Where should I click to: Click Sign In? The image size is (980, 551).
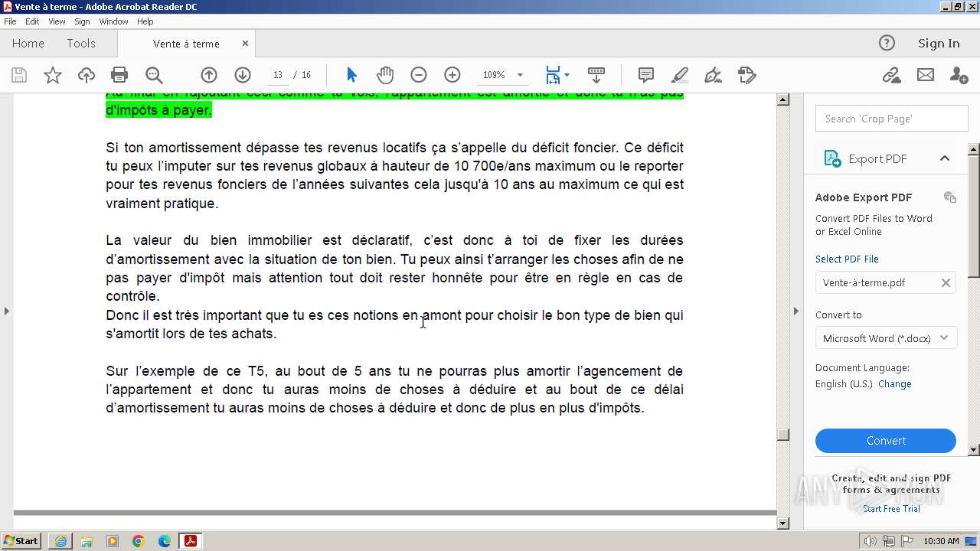(939, 44)
